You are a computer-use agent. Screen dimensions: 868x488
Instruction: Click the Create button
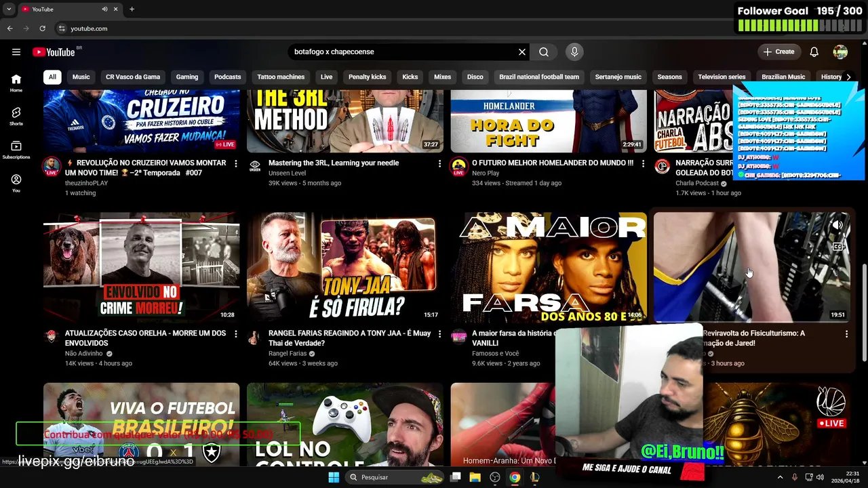(x=778, y=52)
